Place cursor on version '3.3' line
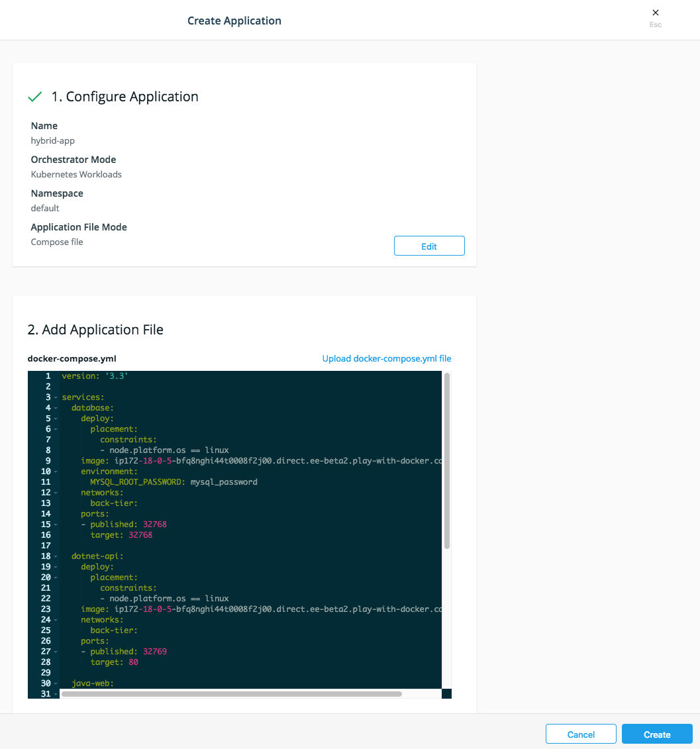700x749 pixels. [95, 376]
